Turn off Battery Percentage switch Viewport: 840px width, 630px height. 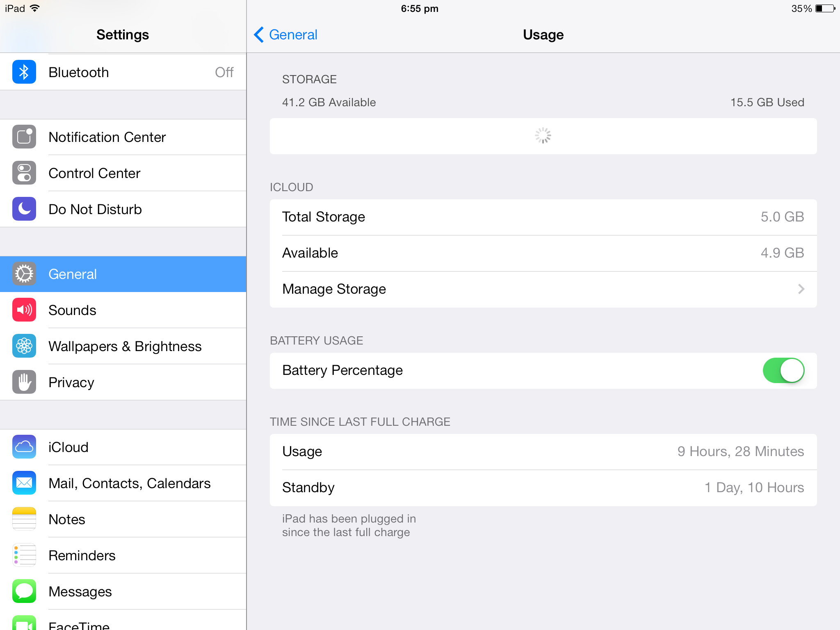783,370
